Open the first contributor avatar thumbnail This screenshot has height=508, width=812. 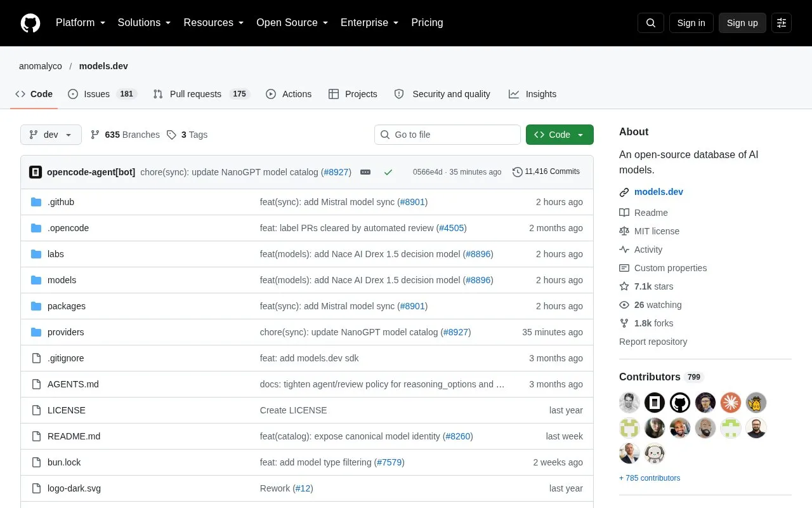[629, 403]
